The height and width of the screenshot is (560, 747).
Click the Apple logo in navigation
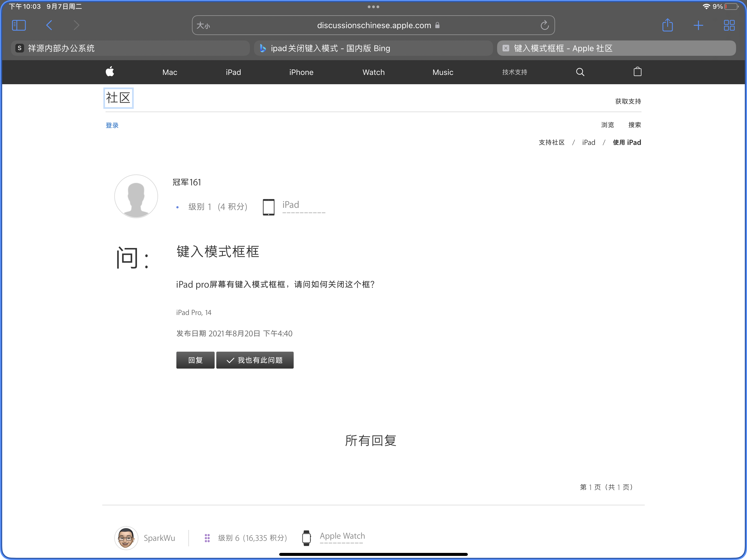point(110,72)
